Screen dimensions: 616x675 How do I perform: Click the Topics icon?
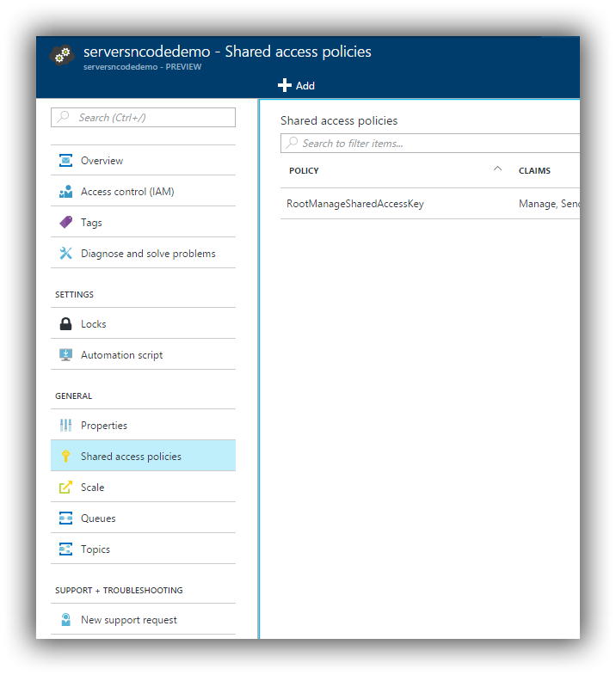[65, 549]
